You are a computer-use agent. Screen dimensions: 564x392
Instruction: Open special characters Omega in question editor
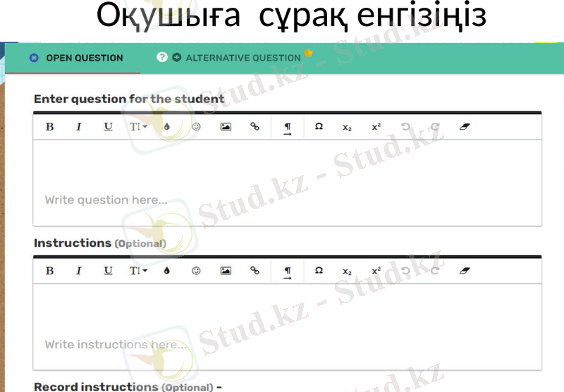(x=319, y=127)
